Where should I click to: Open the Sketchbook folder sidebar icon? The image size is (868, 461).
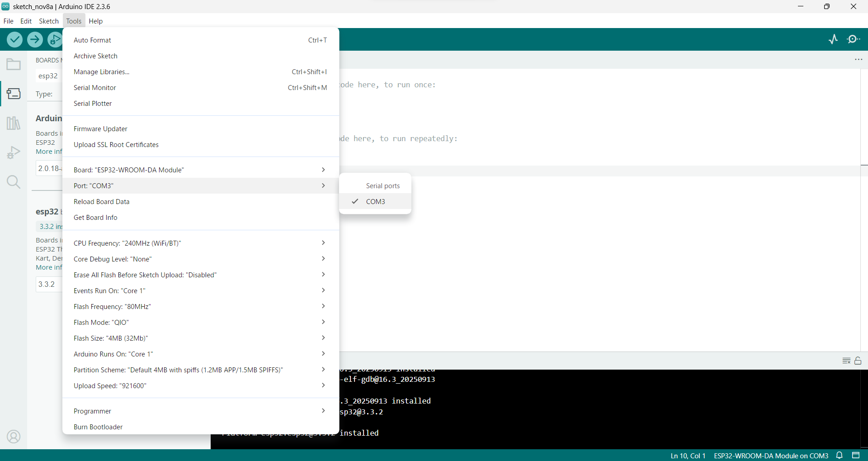14,65
